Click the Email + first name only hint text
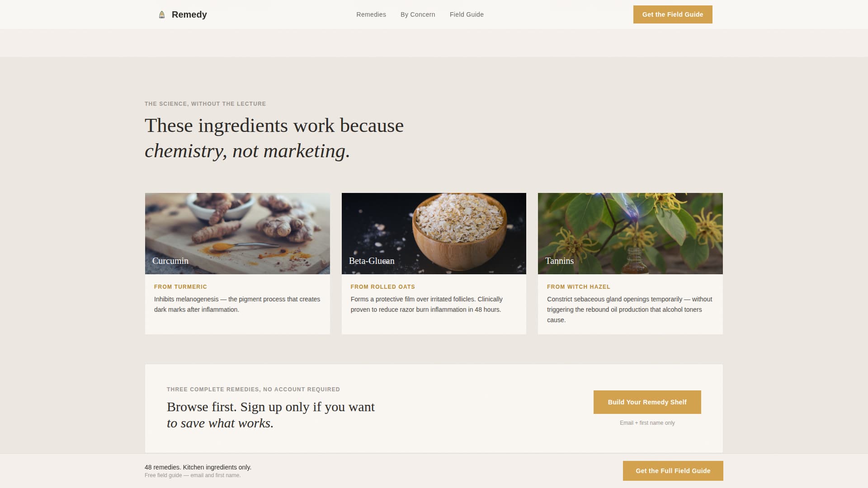The image size is (868, 488). coord(647,423)
